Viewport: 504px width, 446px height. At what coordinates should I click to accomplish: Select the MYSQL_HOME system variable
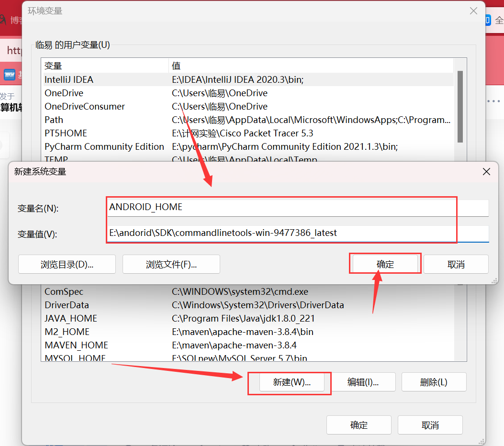248,357
